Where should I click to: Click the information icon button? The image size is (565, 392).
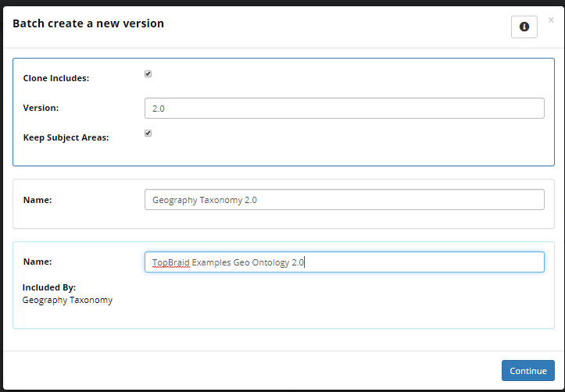(524, 27)
